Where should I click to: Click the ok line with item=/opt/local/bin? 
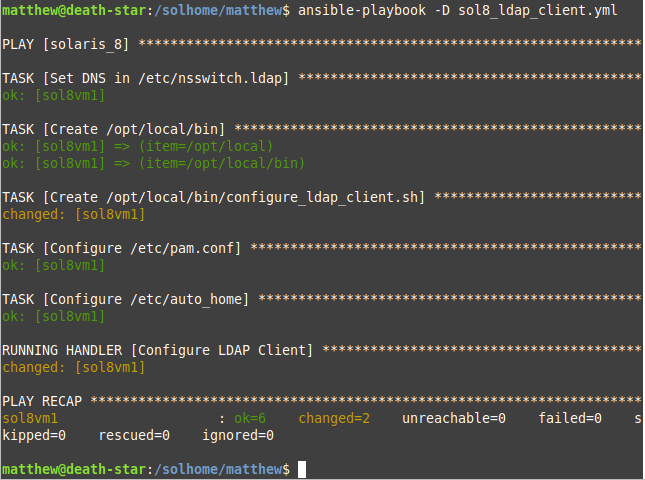pos(153,163)
